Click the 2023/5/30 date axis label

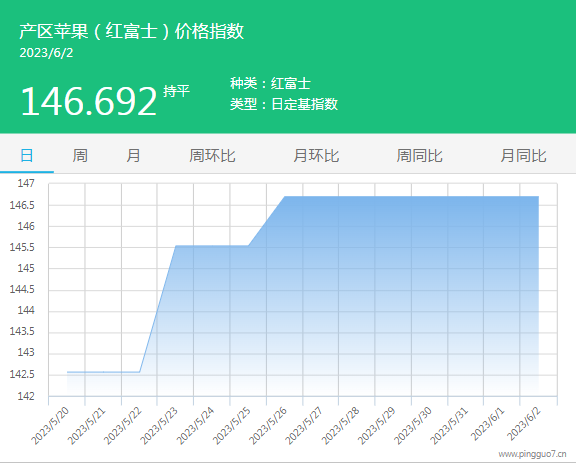(x=413, y=426)
